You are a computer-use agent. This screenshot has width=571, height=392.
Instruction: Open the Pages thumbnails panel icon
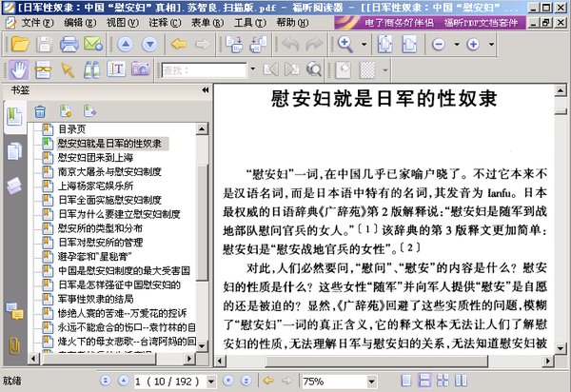14,150
